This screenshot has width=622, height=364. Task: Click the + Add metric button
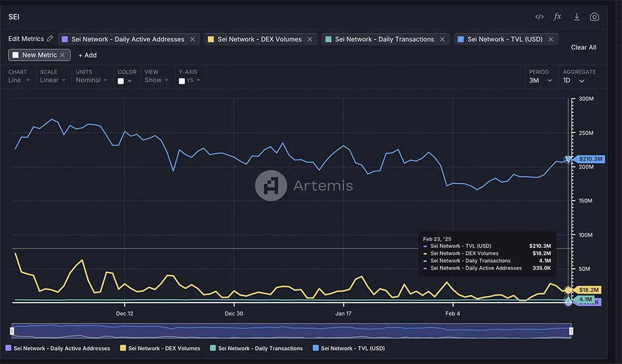tap(86, 55)
